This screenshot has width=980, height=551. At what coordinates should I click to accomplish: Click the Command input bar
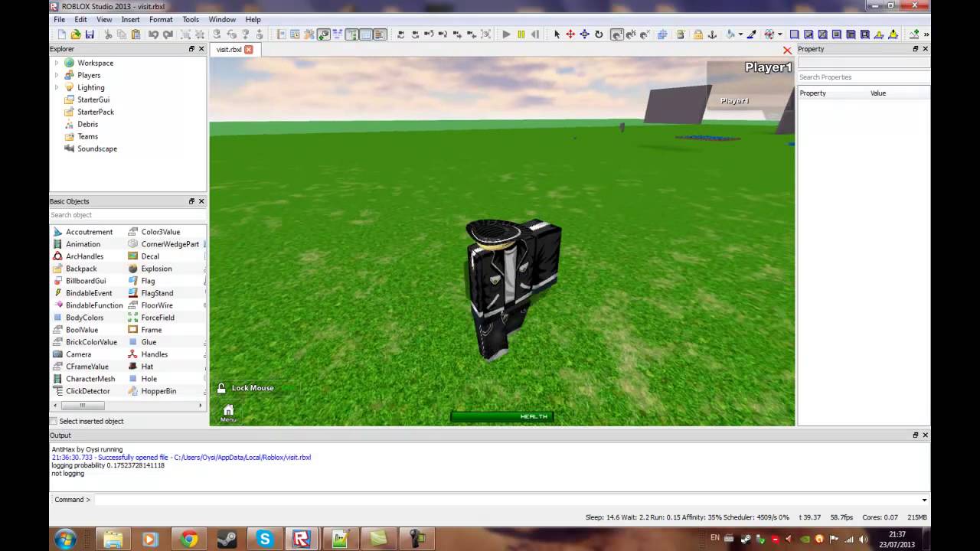pyautogui.click(x=505, y=500)
